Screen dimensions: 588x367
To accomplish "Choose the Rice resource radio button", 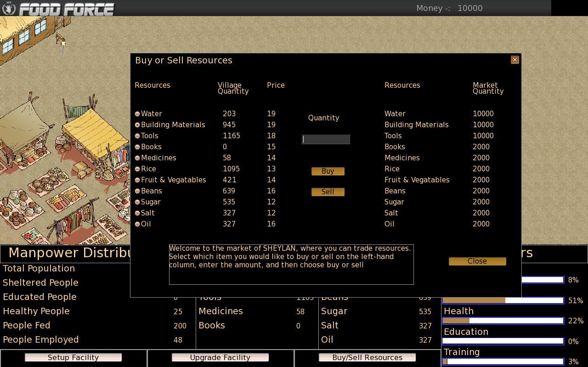I will click(x=137, y=169).
